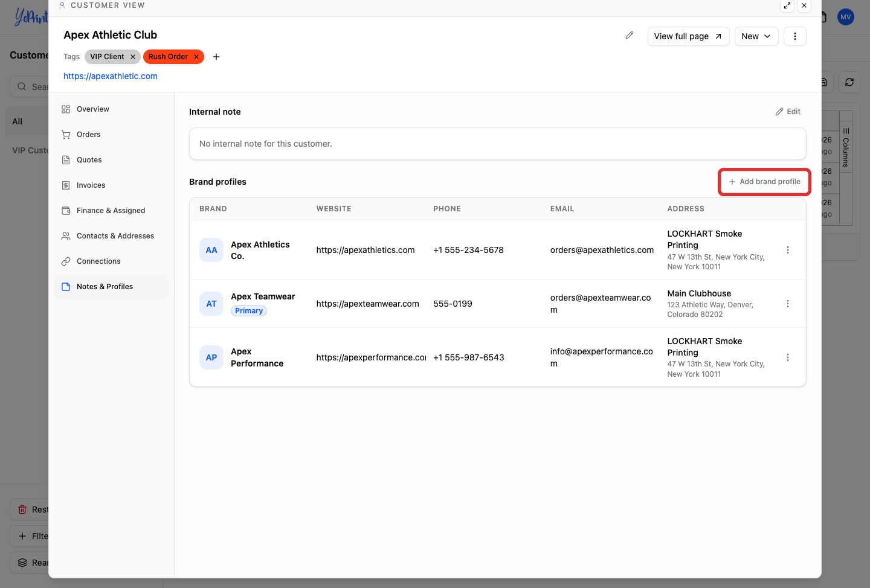Open the Columns panel in background table
The image size is (870, 588).
point(846,147)
